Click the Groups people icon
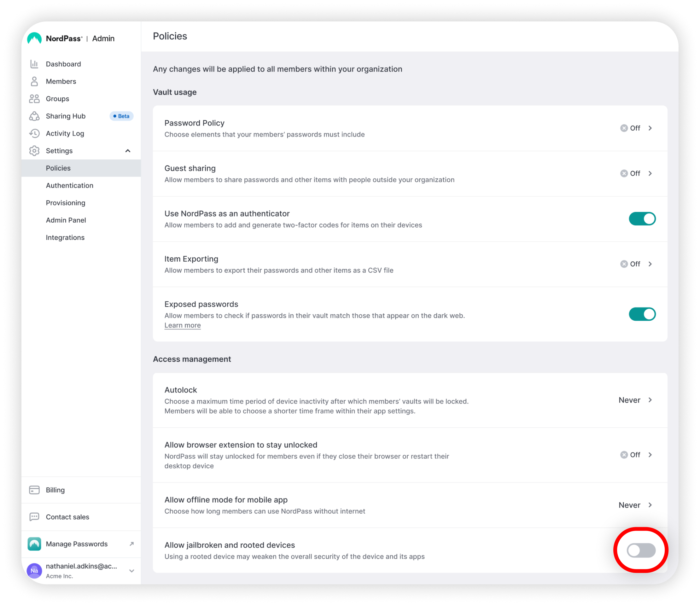The image size is (700, 606). pyautogui.click(x=34, y=99)
